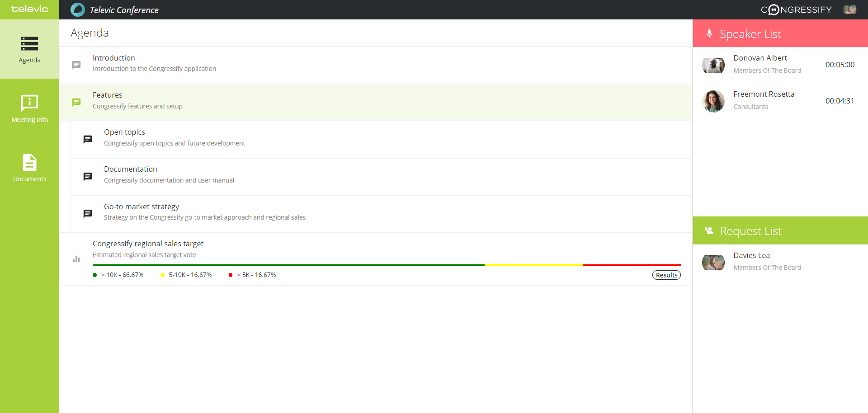The width and height of the screenshot is (868, 413).
Task: Click the voting bar chart icon
Action: coord(76,259)
